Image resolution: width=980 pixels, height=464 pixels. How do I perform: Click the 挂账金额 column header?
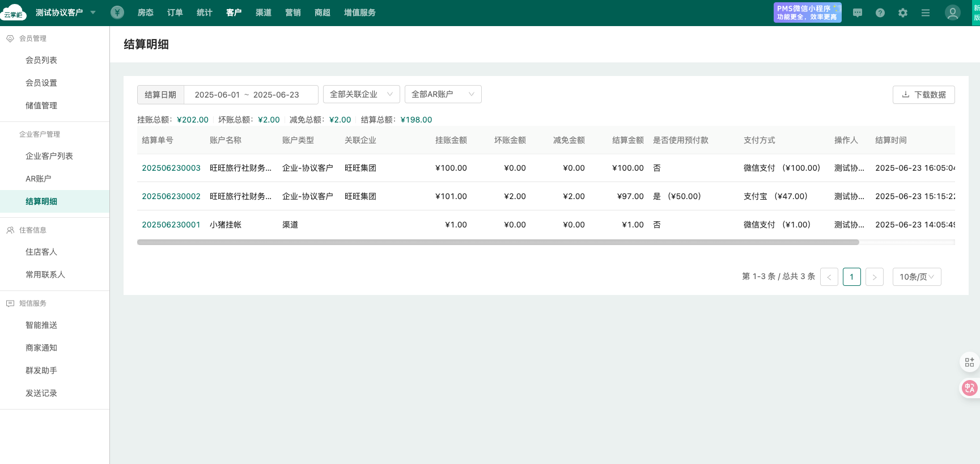[451, 140]
